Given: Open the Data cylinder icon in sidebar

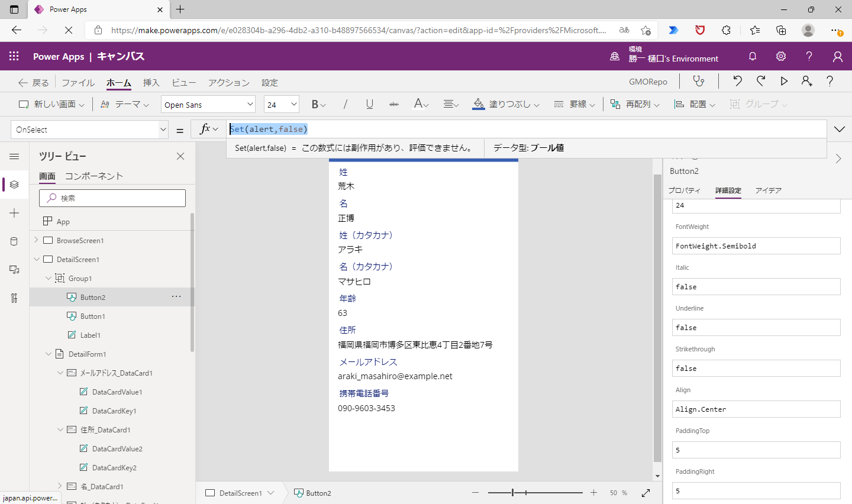Looking at the screenshot, I should (14, 241).
